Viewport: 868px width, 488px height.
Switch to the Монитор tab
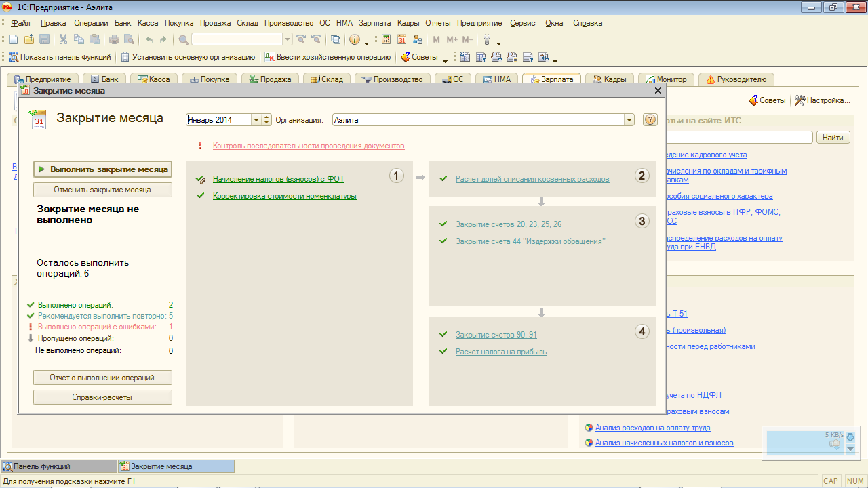pos(667,79)
